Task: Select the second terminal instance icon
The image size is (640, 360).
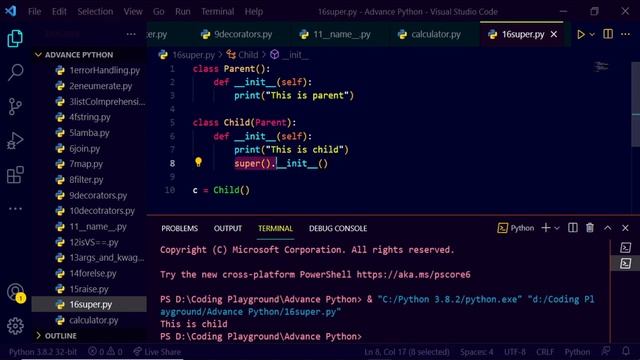Action: click(625, 263)
